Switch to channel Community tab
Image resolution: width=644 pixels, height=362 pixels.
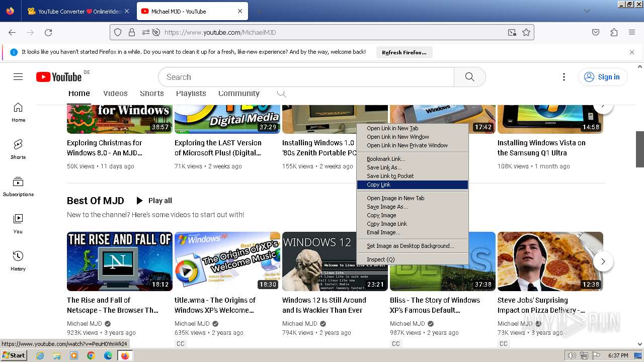click(x=239, y=94)
